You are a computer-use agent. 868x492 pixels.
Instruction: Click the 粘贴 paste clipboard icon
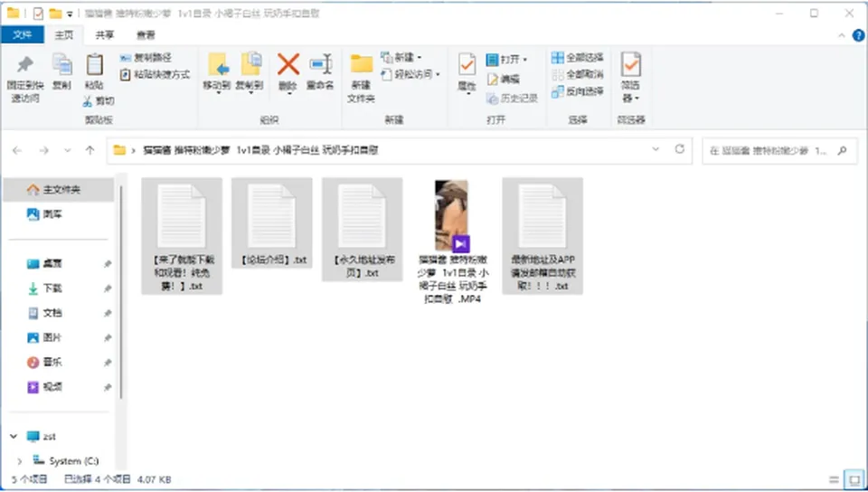[95, 65]
